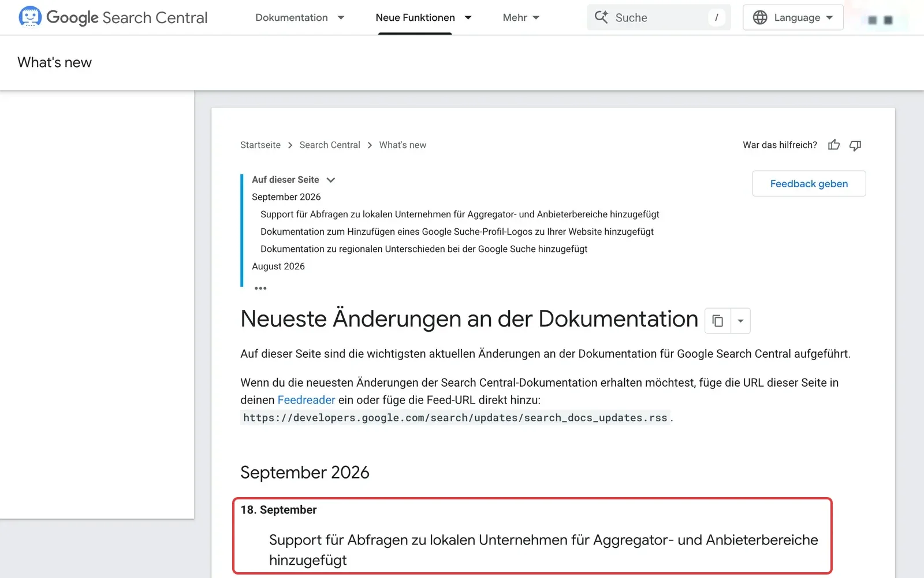Jump to August 2026 in contents
This screenshot has width=924, height=578.
pyautogui.click(x=278, y=266)
